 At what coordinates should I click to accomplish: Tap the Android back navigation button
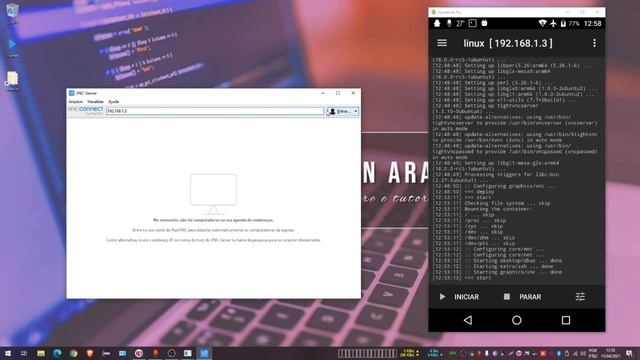[x=468, y=320]
